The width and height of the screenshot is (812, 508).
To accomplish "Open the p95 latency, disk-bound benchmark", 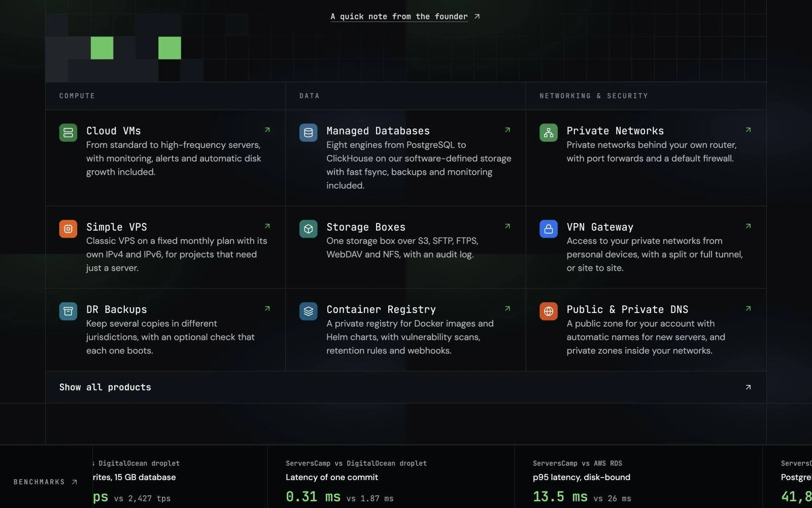I will pos(582,477).
